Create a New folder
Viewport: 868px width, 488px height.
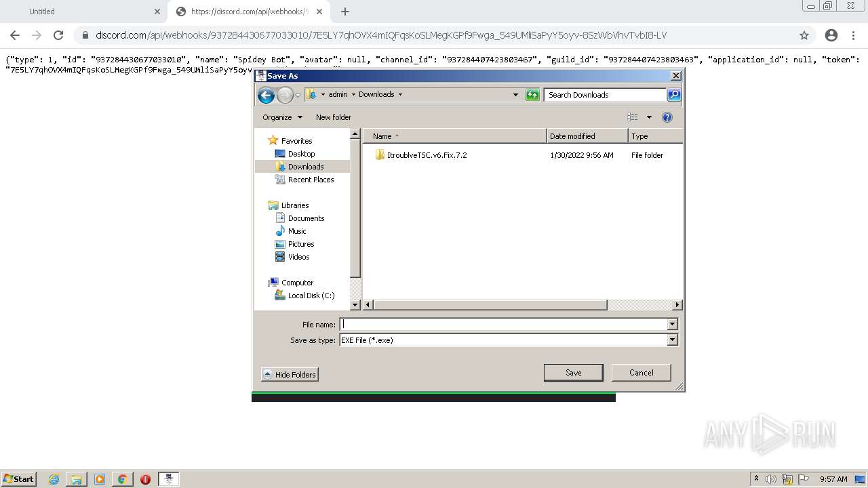point(334,117)
